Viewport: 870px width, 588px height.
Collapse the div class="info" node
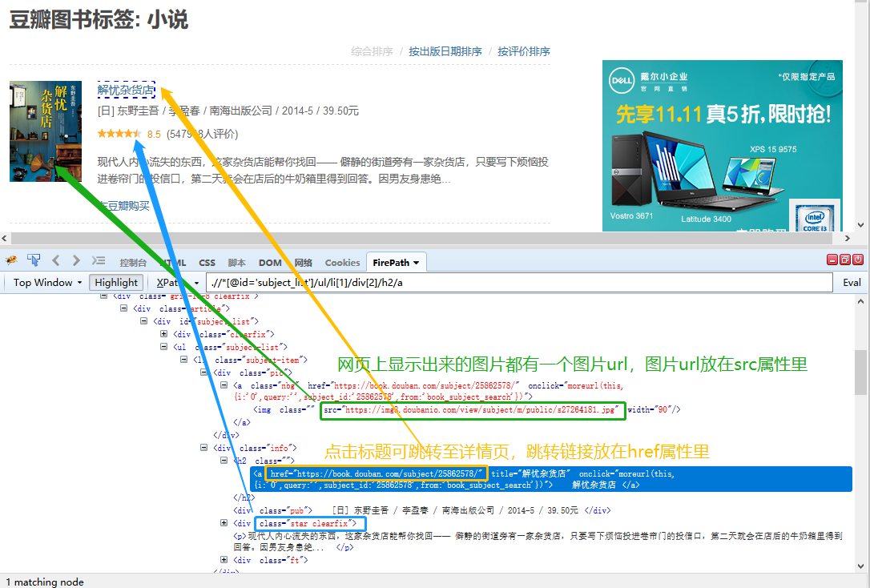[x=203, y=447]
